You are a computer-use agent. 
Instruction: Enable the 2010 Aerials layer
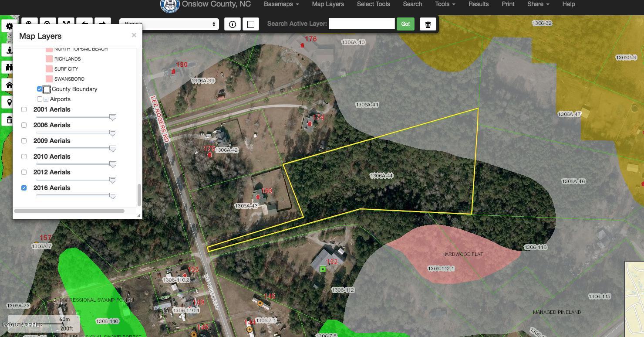(x=24, y=157)
